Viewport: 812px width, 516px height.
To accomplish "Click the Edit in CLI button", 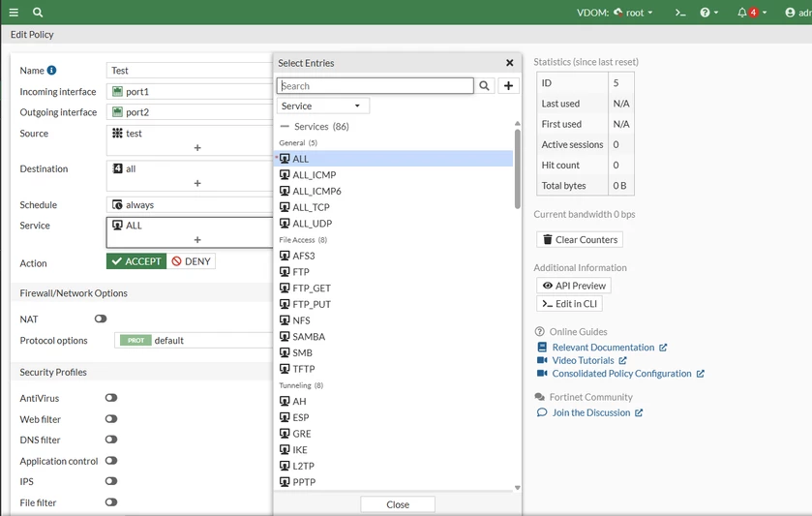I will [570, 304].
